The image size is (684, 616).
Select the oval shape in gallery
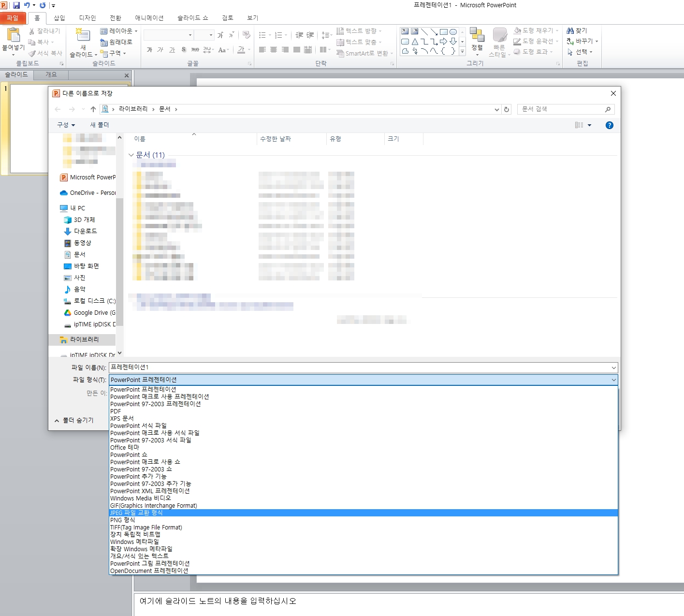[453, 32]
